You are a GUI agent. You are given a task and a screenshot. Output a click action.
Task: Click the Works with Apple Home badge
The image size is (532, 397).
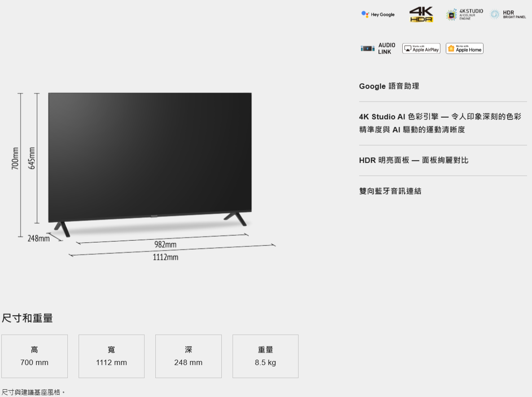(x=464, y=49)
